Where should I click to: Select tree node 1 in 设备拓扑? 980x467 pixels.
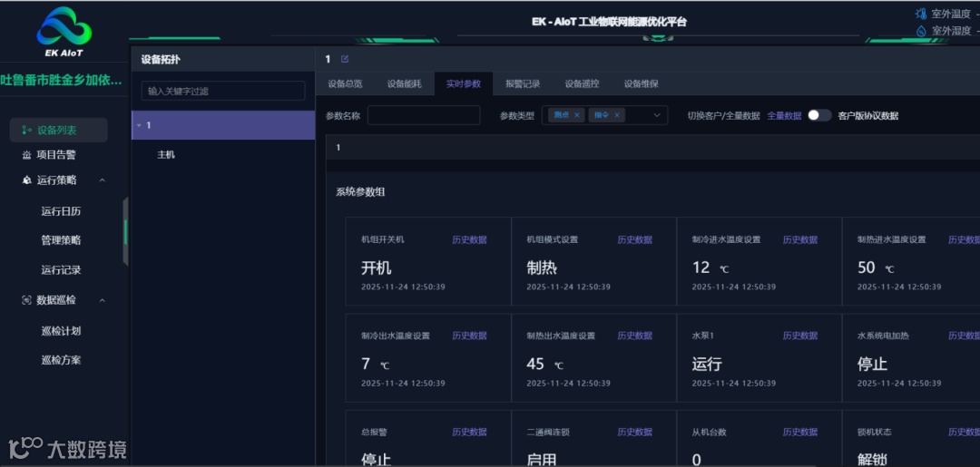pos(223,125)
